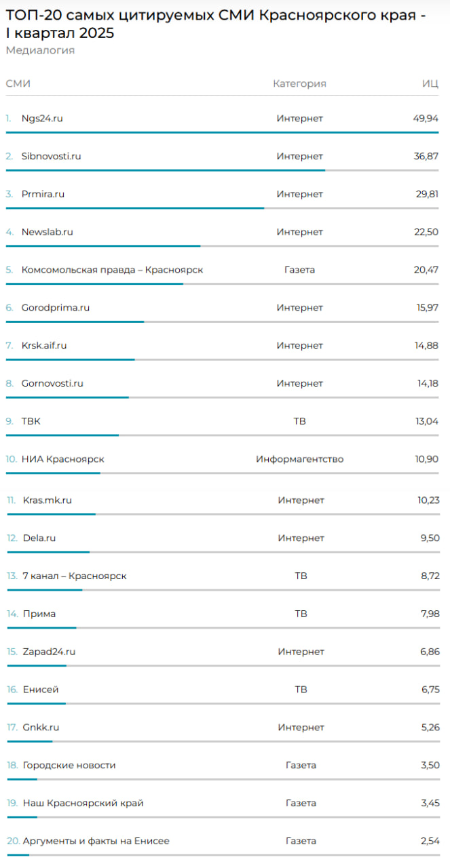Click the СМИ column header
Screen dimensions: 450x868
pyautogui.click(x=18, y=84)
